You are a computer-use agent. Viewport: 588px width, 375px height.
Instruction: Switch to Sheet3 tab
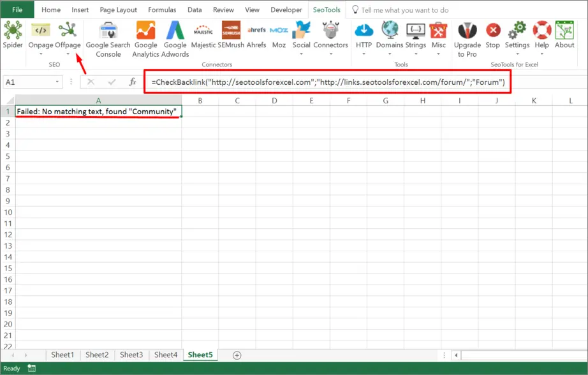[x=131, y=355]
